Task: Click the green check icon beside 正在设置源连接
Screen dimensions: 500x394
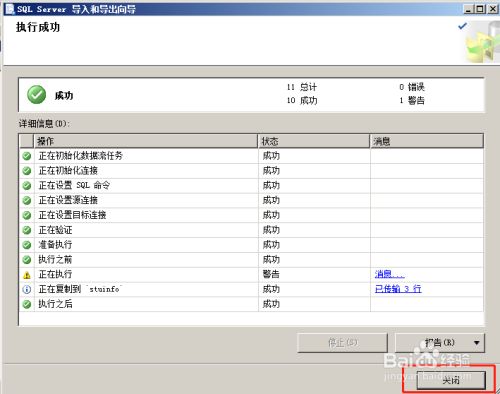Action: (27, 200)
